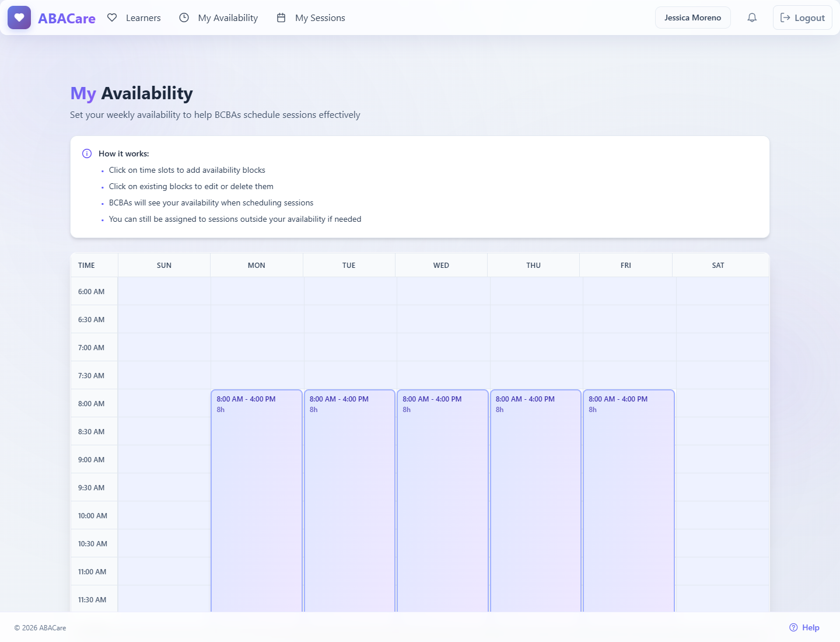The image size is (840, 642).
Task: Click the 11:30 AM time label
Action: (x=92, y=600)
